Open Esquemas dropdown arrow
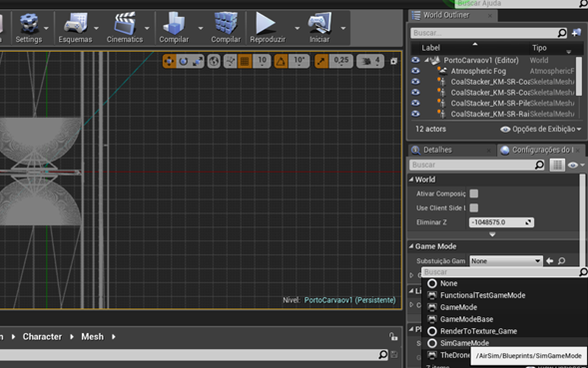588x368 pixels. tap(97, 28)
